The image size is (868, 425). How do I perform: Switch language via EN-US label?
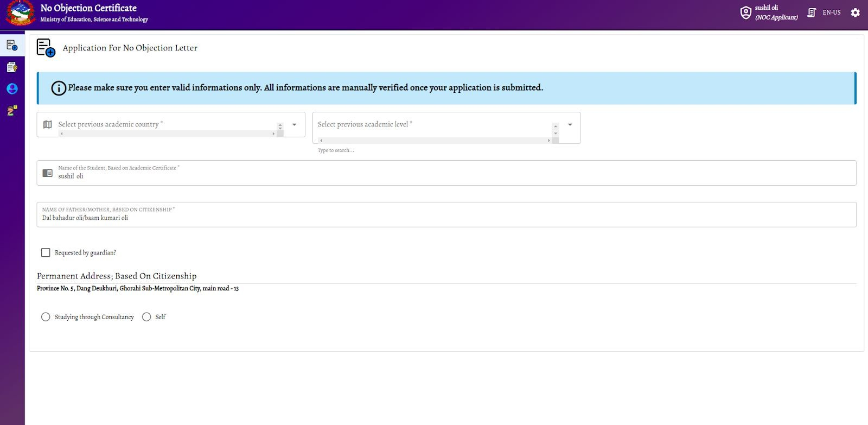point(831,12)
